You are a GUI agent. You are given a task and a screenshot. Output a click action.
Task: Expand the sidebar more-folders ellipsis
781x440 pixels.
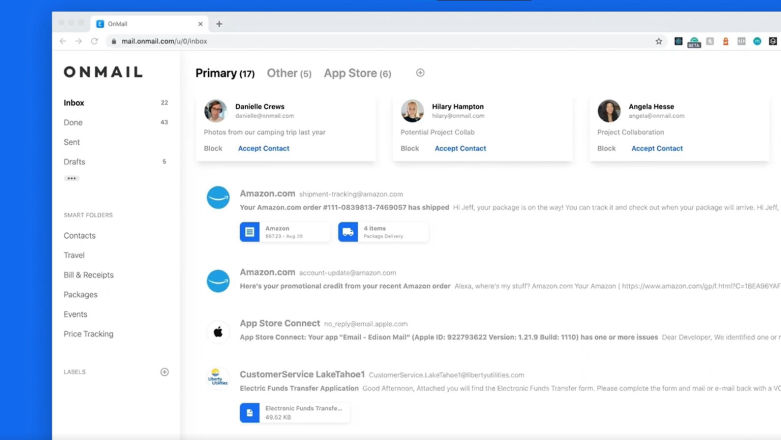click(71, 178)
